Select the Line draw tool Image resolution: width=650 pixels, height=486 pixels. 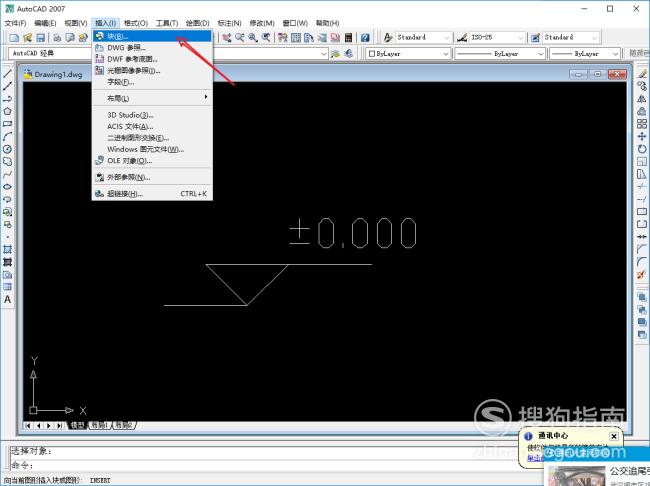tap(7, 74)
